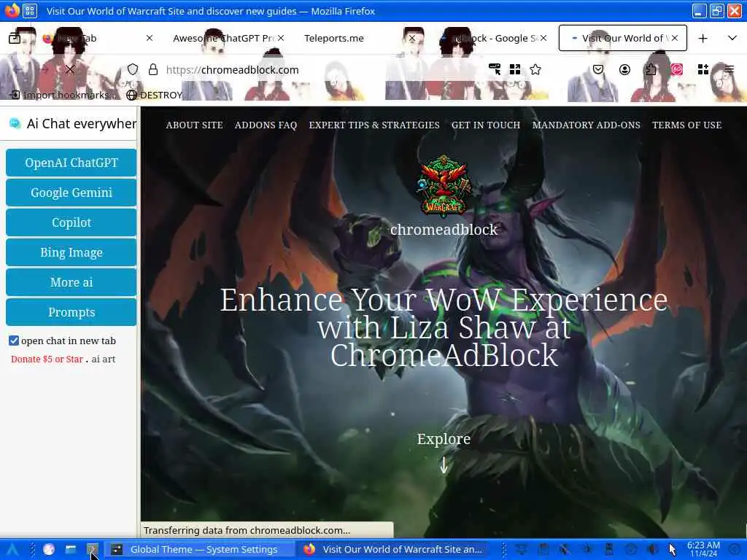The height and width of the screenshot is (560, 747).
Task: Click the pink round extension icon
Action: click(x=676, y=69)
